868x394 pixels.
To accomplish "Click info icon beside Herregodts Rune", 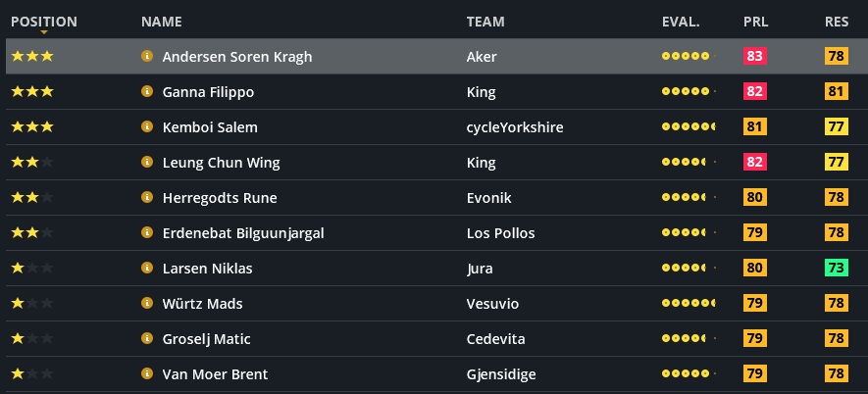I will pos(147,198).
